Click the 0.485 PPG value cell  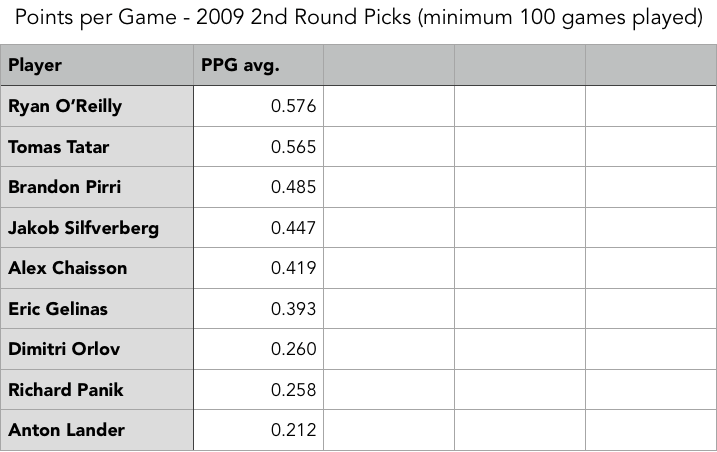tap(258, 187)
